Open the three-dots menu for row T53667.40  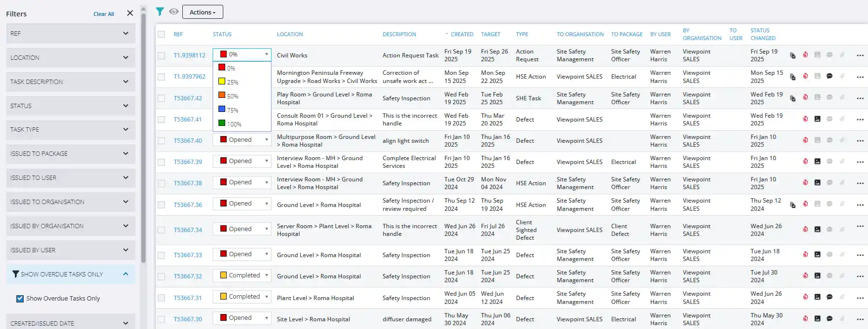tap(860, 141)
